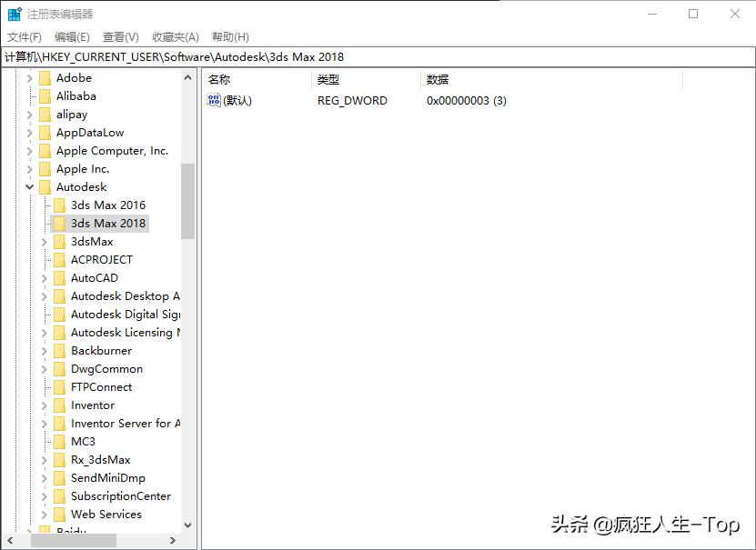Screen dimensions: 756x550
Task: Open the 编辑(E) menu
Action: click(x=67, y=36)
